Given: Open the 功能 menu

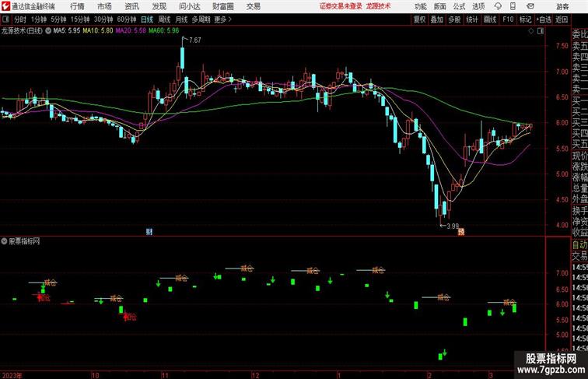Looking at the screenshot, I should 421,6.
